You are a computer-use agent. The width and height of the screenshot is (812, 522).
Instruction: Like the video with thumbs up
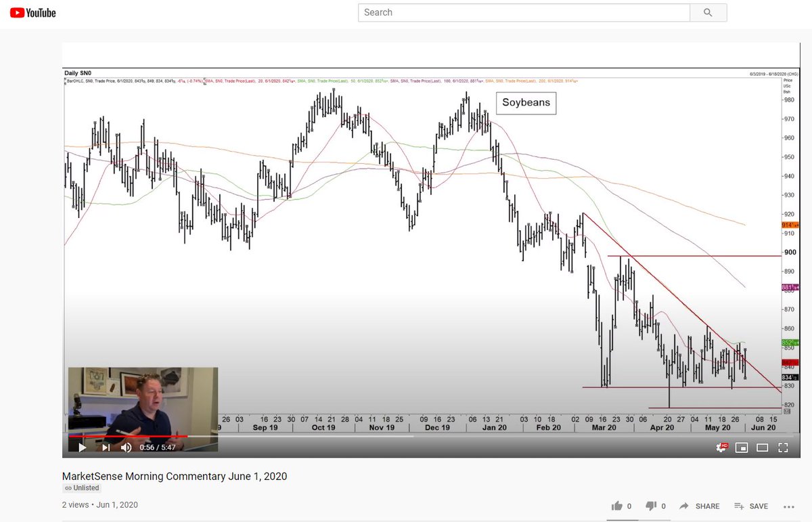[617, 506]
